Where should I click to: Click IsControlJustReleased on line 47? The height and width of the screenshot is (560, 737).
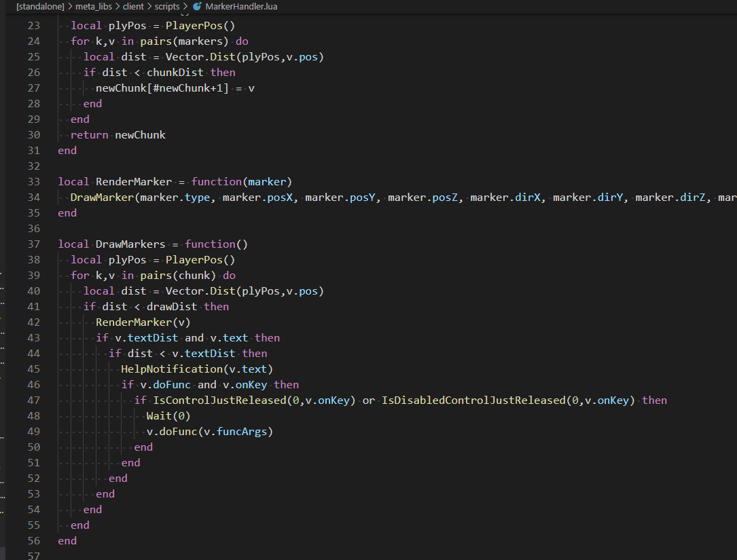click(219, 400)
